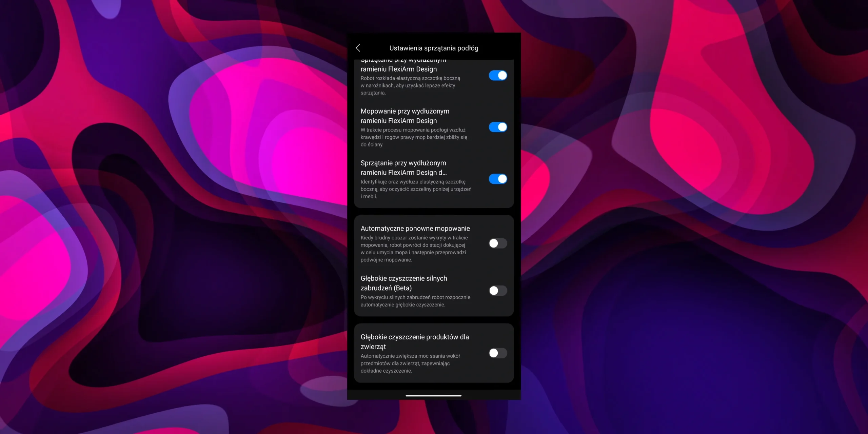Screen dimensions: 868x434
Task: Click description starting 'W trakcie procesu mopowania'
Action: coord(414,137)
